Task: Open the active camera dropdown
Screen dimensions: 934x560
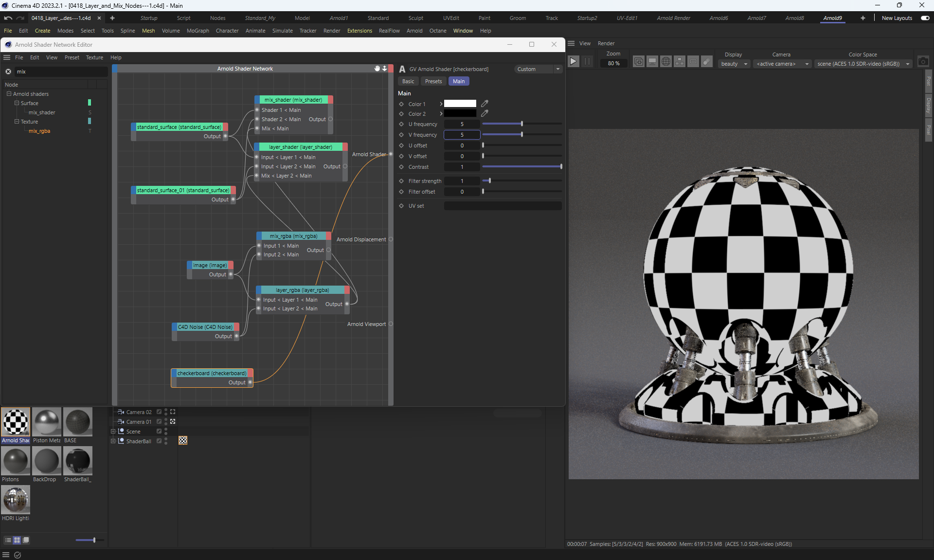Action: tap(782, 64)
